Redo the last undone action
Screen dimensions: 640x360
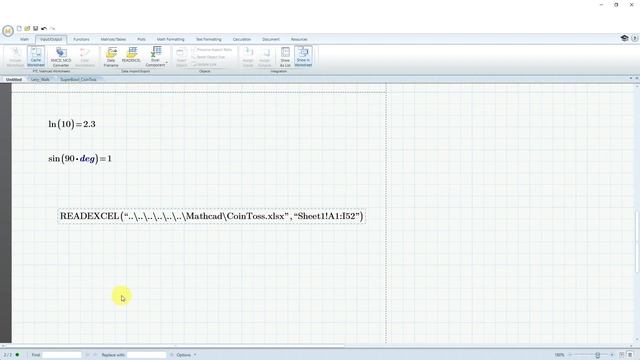pos(52,29)
